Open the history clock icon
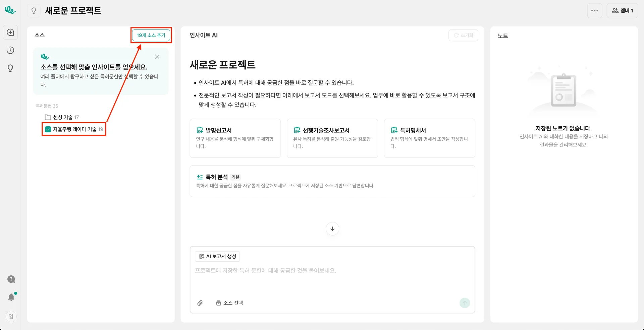 coord(10,51)
